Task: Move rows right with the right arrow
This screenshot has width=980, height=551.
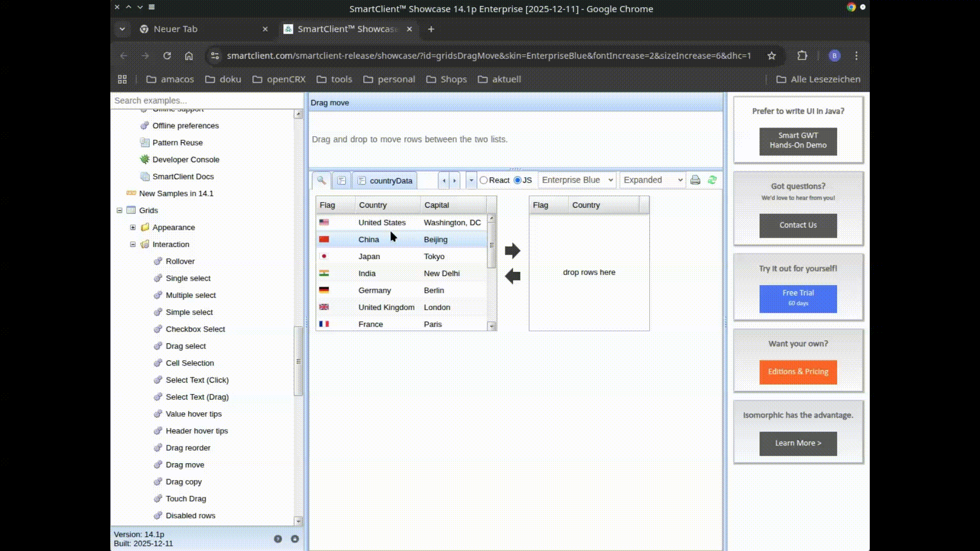Action: [x=512, y=251]
